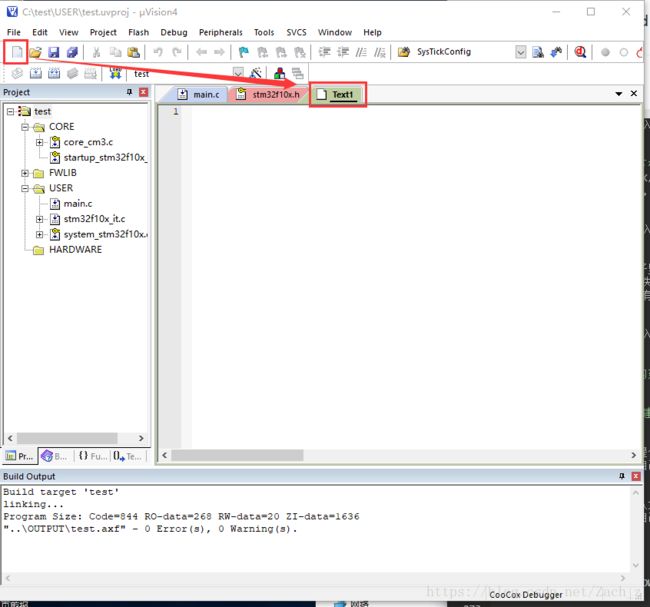
Task: Start debug session with the magnifier d icon
Action: coord(580,52)
